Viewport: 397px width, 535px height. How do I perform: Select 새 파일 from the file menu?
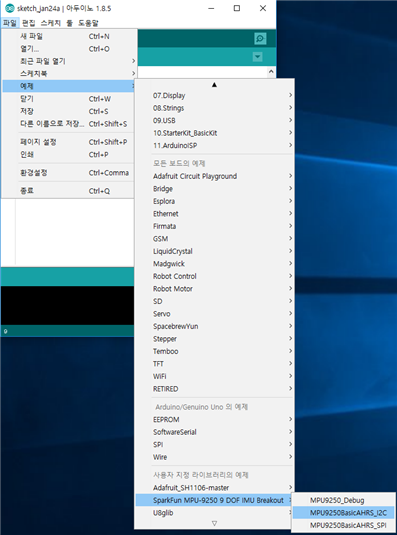(69, 36)
